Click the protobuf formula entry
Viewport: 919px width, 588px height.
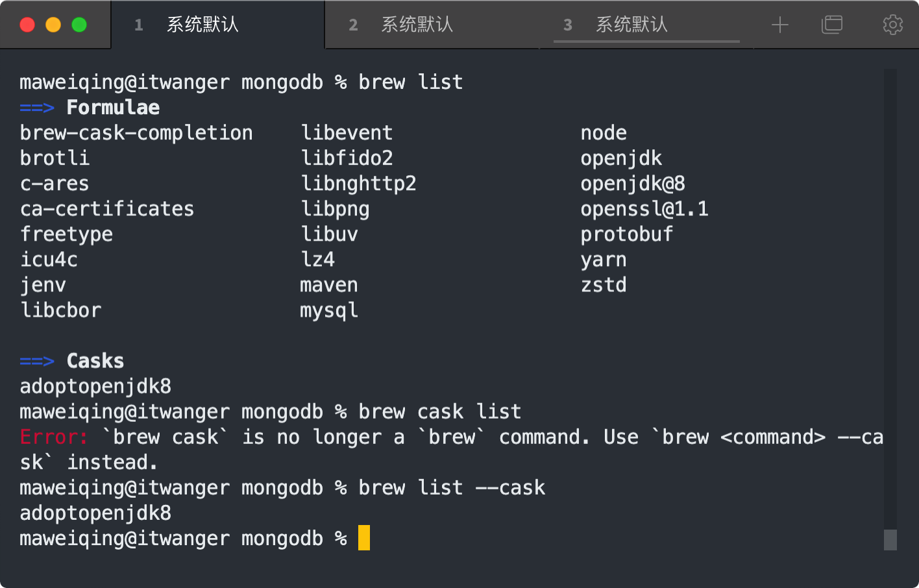click(x=626, y=234)
